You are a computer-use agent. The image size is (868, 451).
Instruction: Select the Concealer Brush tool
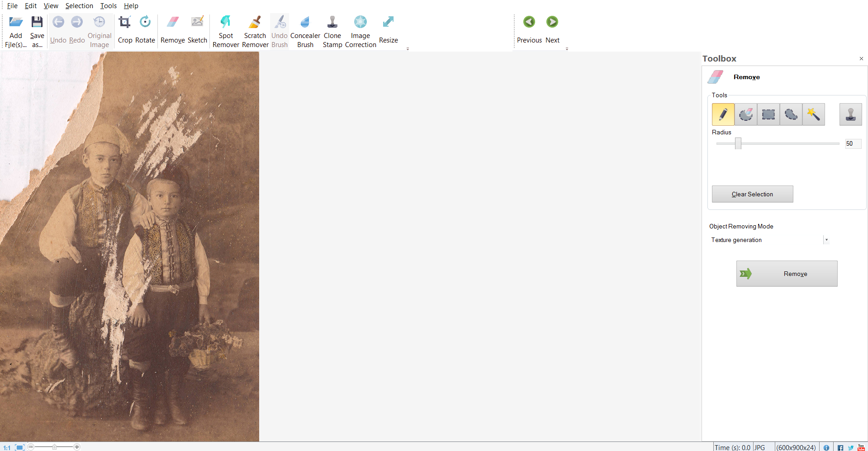305,31
